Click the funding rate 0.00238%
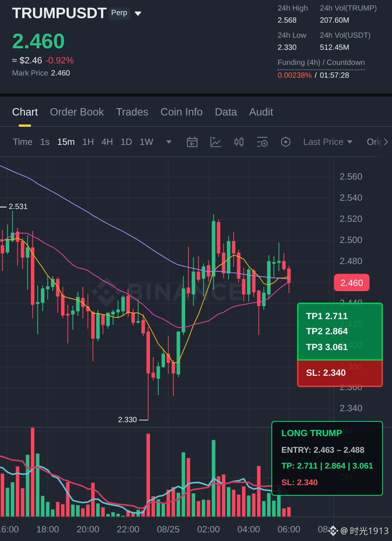The image size is (392, 541). click(x=295, y=75)
